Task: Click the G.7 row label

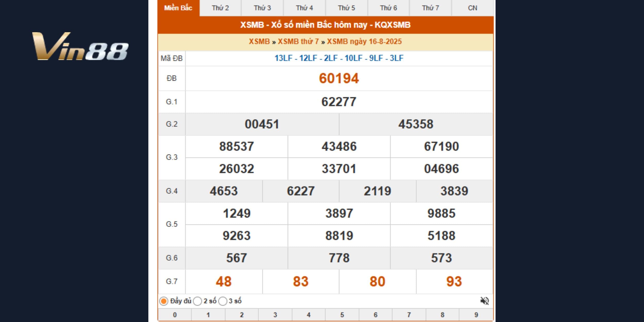Action: click(172, 281)
